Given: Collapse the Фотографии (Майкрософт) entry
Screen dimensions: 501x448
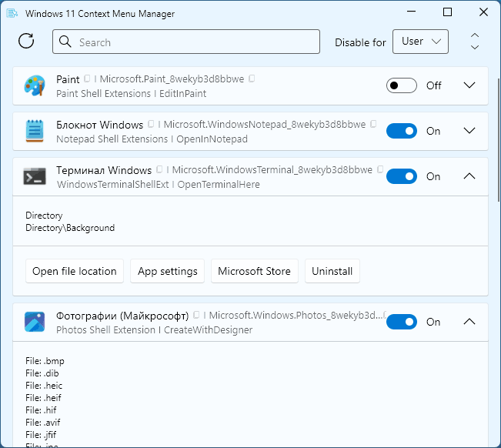Looking at the screenshot, I should (469, 322).
